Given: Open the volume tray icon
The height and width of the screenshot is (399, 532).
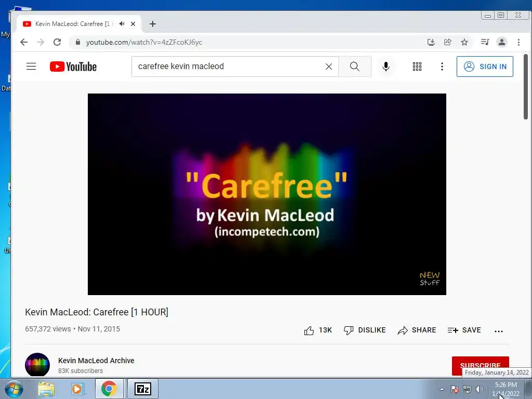Looking at the screenshot, I should [x=480, y=389].
